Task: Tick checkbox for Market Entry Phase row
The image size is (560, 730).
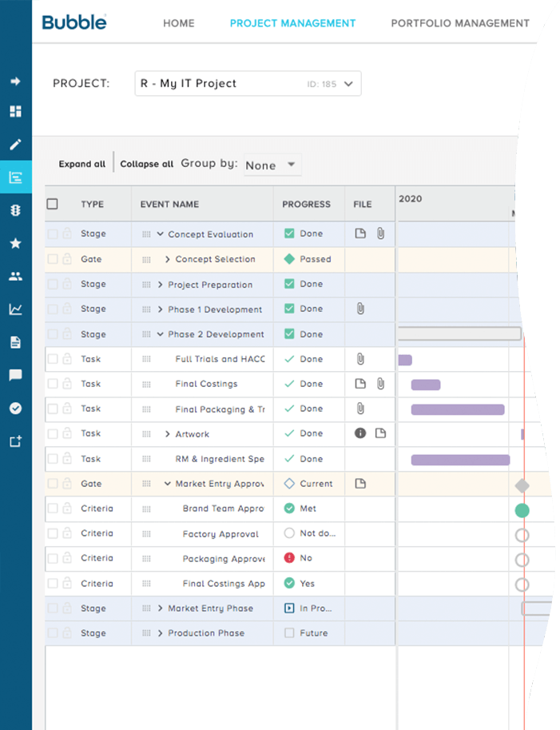Action: pos(53,608)
